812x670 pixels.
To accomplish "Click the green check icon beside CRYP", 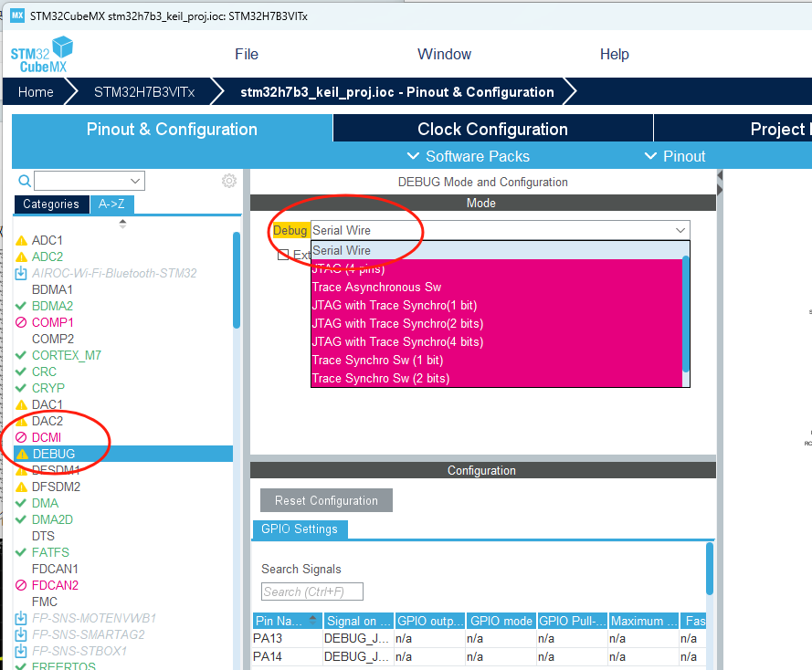I will pos(21,388).
